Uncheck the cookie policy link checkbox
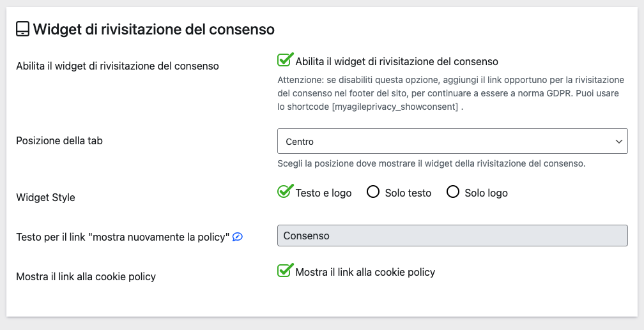 [x=284, y=271]
